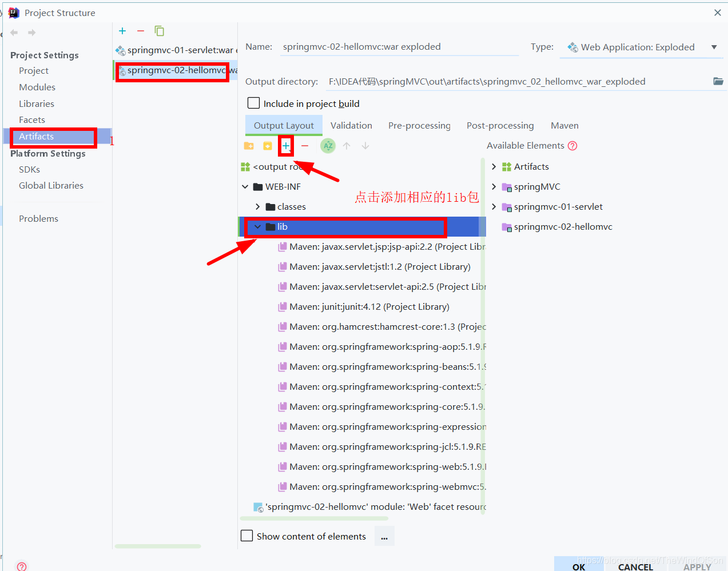
Task: Open the Pre-processing tab
Action: tap(419, 126)
